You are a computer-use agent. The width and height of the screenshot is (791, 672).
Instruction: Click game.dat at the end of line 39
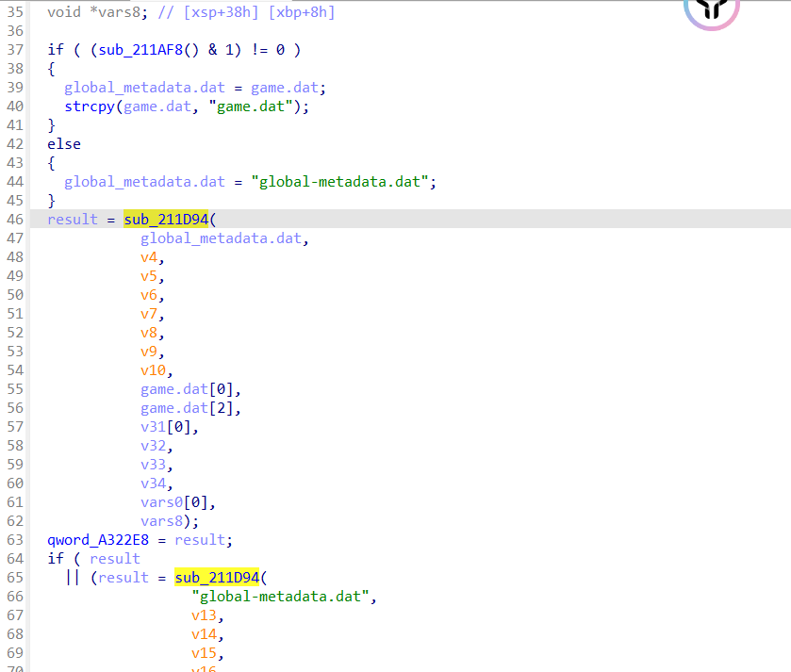coord(285,88)
